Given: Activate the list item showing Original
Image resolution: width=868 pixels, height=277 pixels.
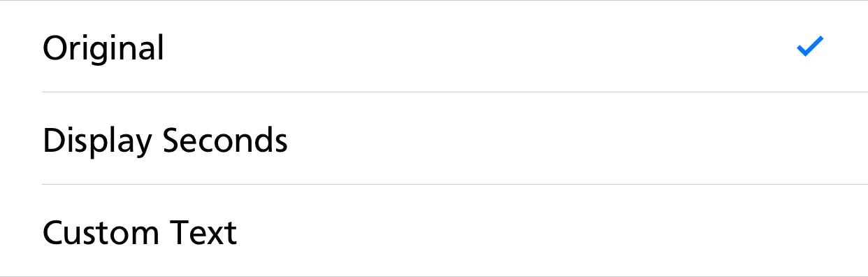Looking at the screenshot, I should pyautogui.click(x=434, y=46).
